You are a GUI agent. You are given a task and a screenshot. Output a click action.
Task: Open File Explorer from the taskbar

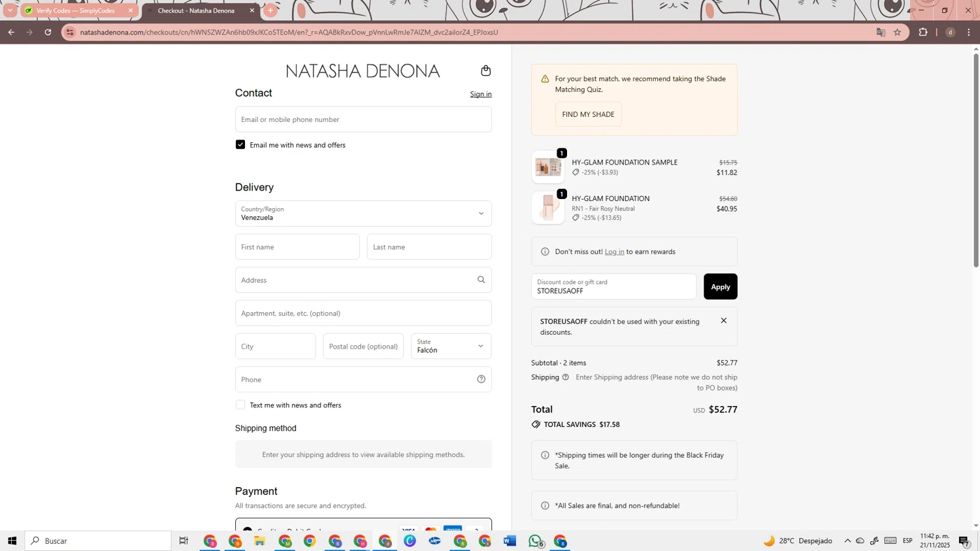coord(259,541)
